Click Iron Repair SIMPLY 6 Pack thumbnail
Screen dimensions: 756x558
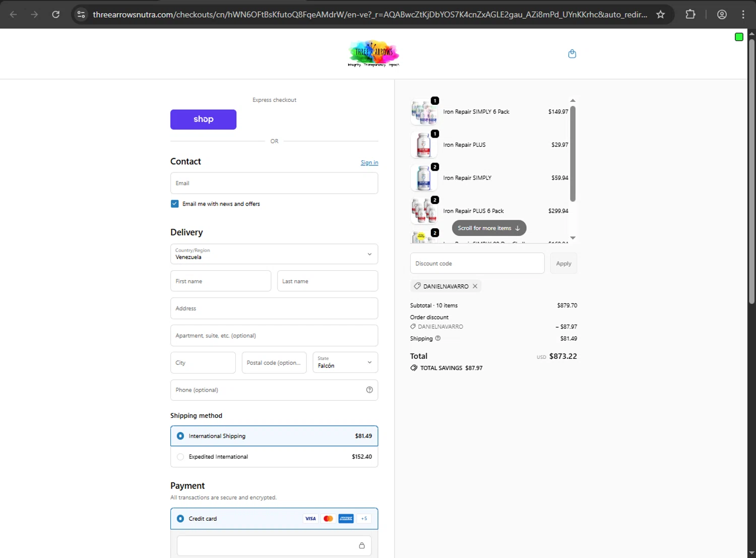(x=424, y=112)
